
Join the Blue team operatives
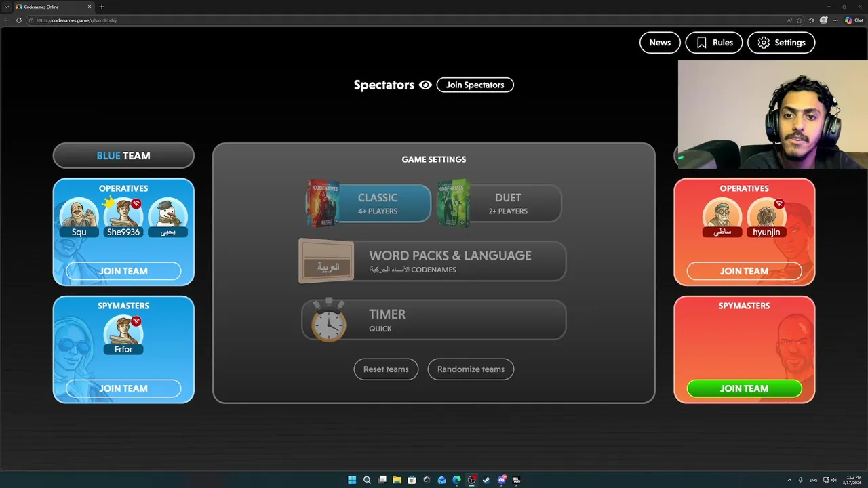point(123,271)
